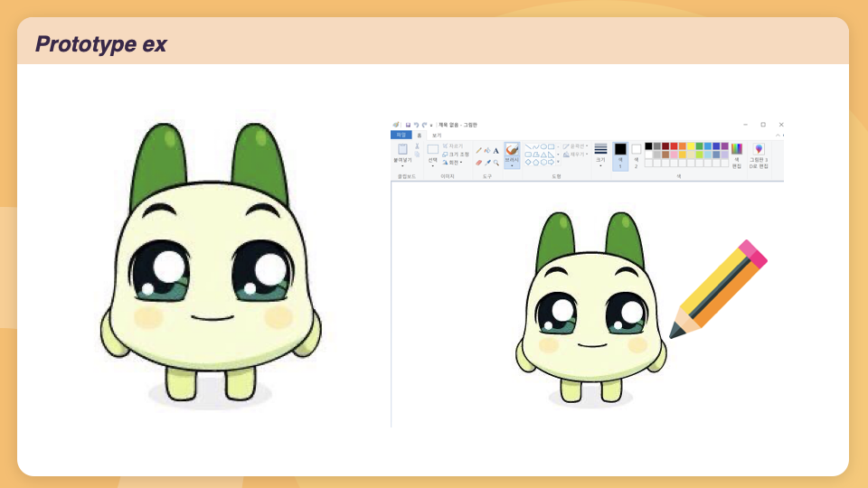Screen dimensions: 868x488
Task: Select the Text tool letter A
Action: pyautogui.click(x=496, y=151)
